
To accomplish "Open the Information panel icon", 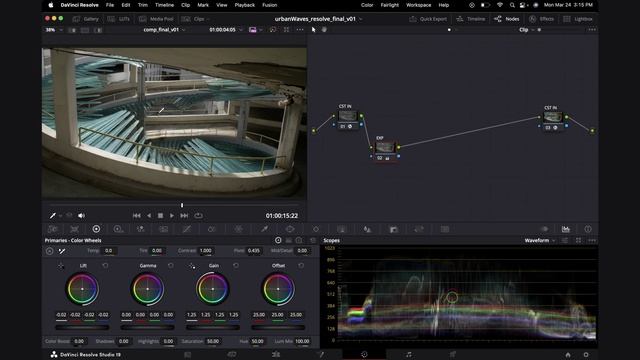I will point(588,229).
